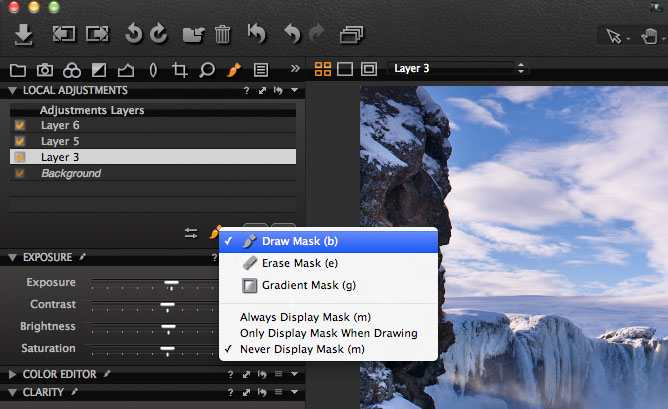Open the Composition crop tool tab
Screen dimensions: 668x409
coord(180,70)
